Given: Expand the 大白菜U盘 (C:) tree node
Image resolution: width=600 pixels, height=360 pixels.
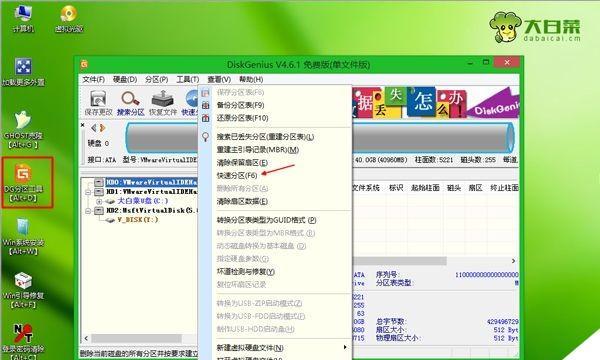Looking at the screenshot, I should click(99, 201).
